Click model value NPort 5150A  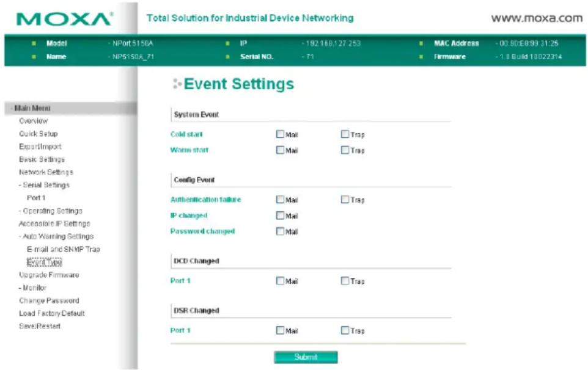[x=133, y=43]
